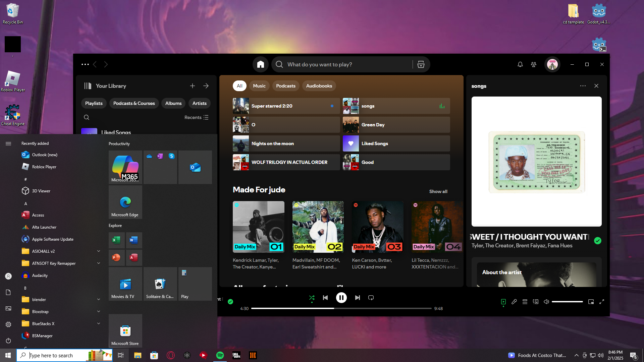
Task: Adjust the volume slider
Action: (567, 302)
